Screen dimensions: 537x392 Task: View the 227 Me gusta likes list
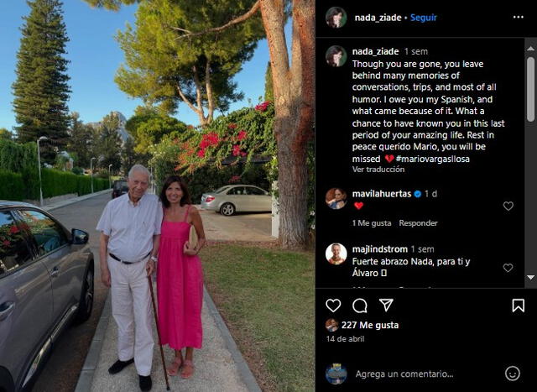(x=370, y=325)
